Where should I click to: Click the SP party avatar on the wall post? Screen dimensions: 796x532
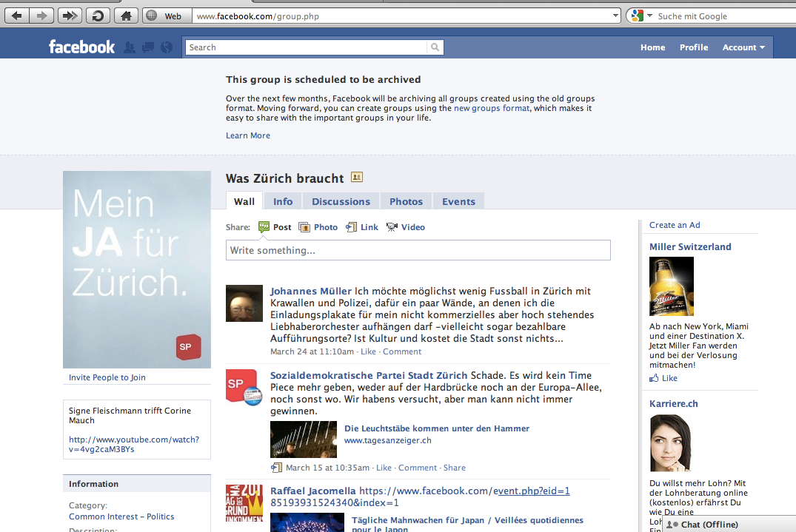click(244, 388)
